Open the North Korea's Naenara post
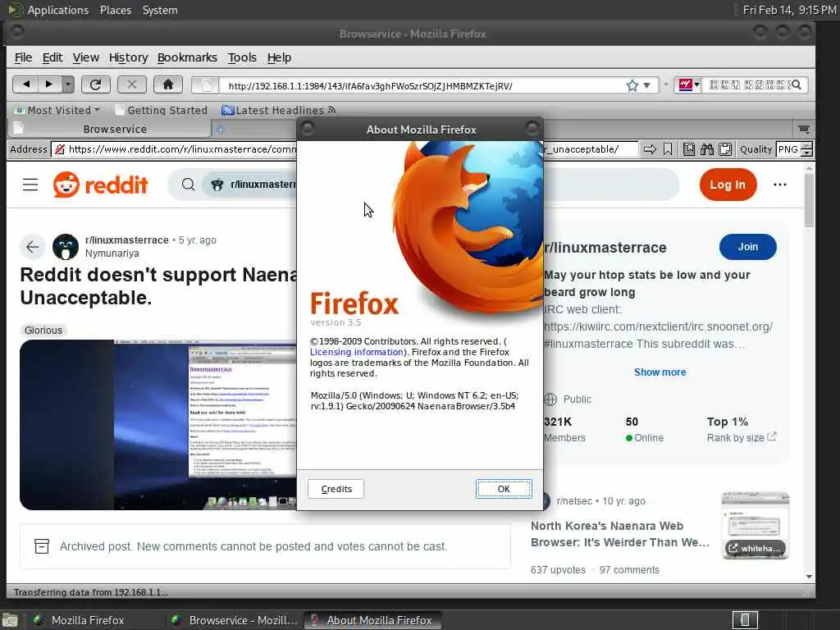The image size is (840, 630). 620,534
